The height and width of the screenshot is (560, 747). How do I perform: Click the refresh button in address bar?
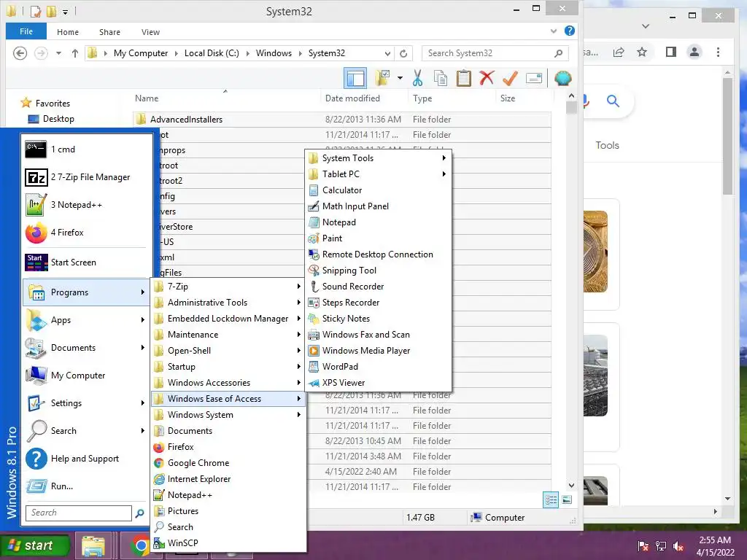tap(403, 53)
